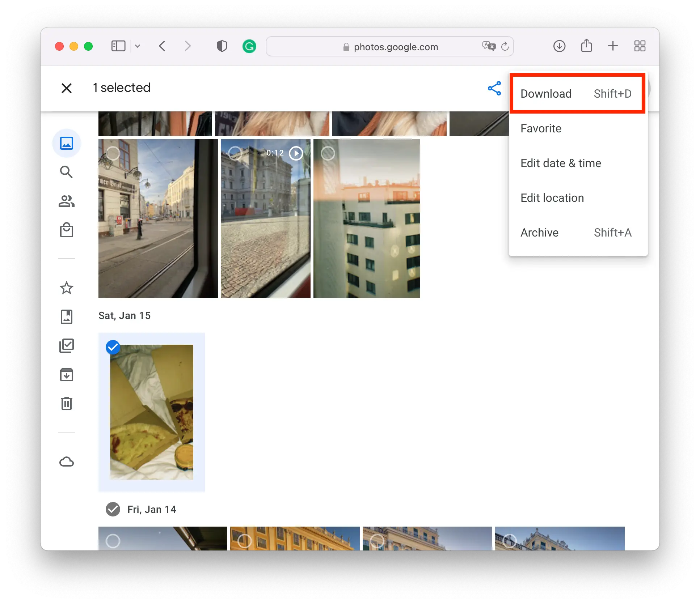Image resolution: width=700 pixels, height=604 pixels.
Task: Click the Search magnifier in the sidebar
Action: 67,172
